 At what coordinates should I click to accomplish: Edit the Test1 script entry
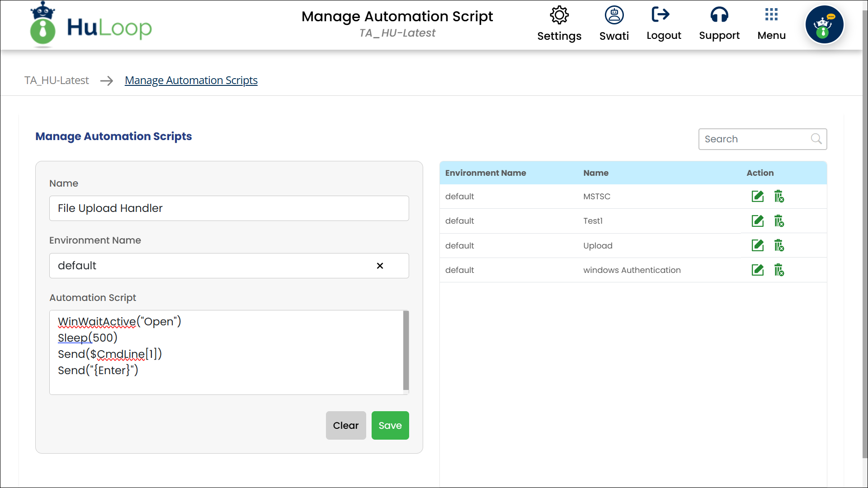757,221
